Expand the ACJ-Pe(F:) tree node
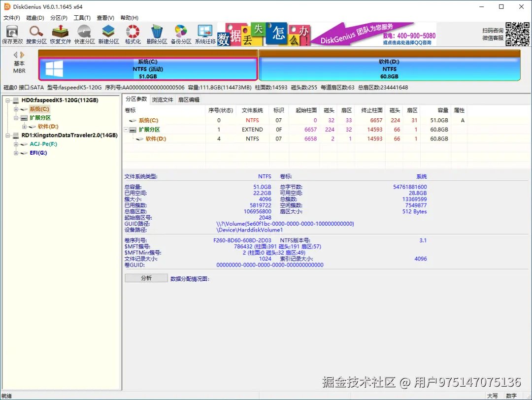The image size is (532, 400). pyautogui.click(x=16, y=144)
